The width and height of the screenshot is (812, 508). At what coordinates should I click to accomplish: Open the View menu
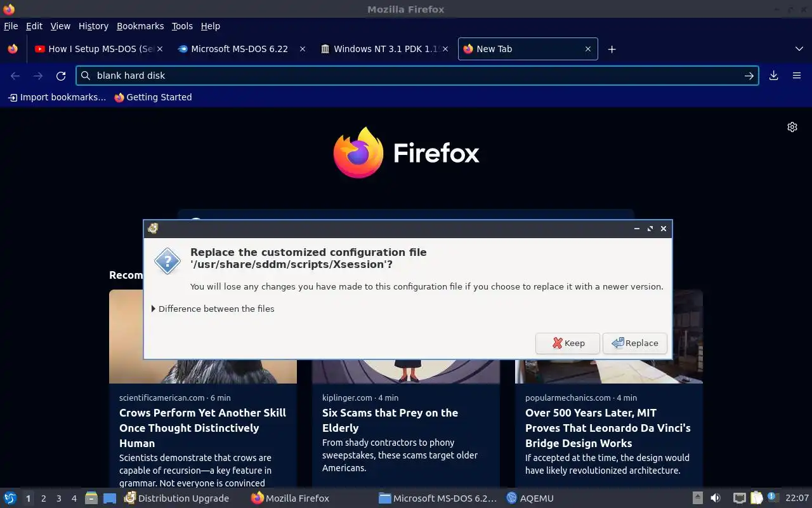click(60, 26)
